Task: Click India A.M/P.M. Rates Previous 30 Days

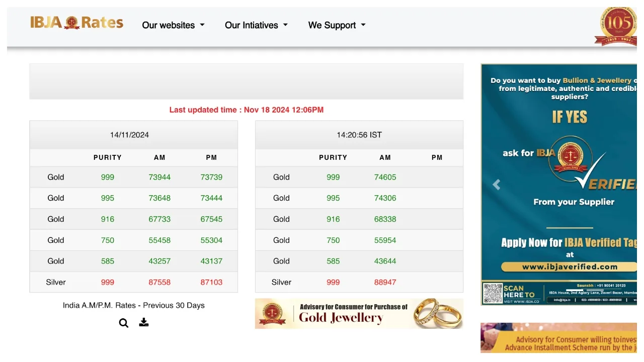Action: click(x=133, y=305)
